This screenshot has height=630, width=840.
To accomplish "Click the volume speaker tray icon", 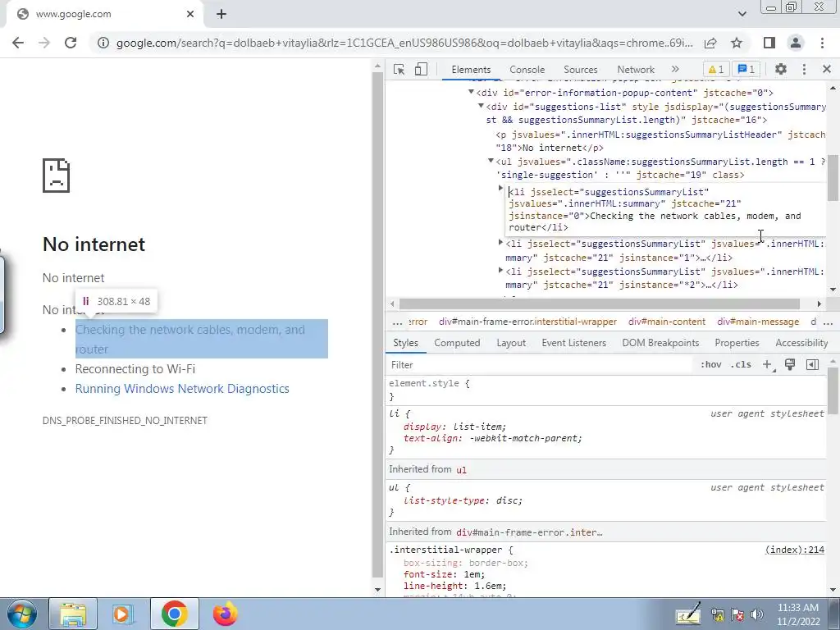I will [757, 615].
